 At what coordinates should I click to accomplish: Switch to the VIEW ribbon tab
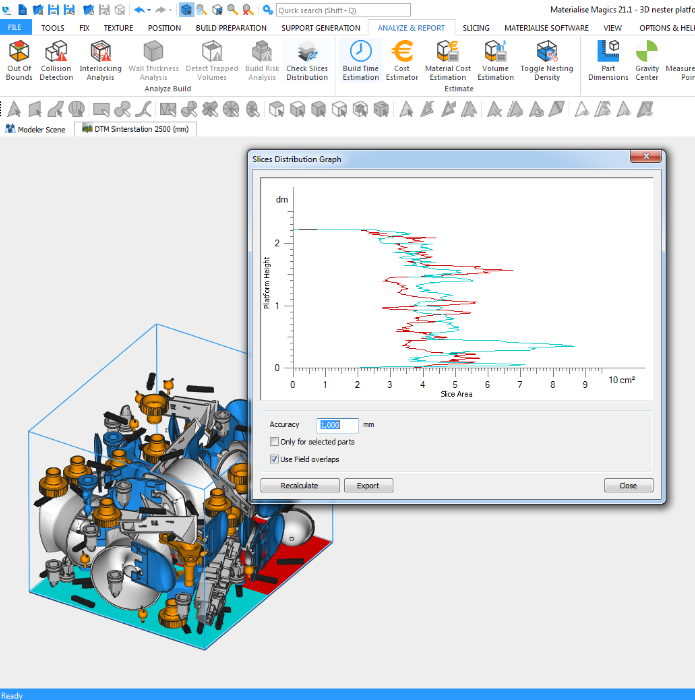click(612, 28)
